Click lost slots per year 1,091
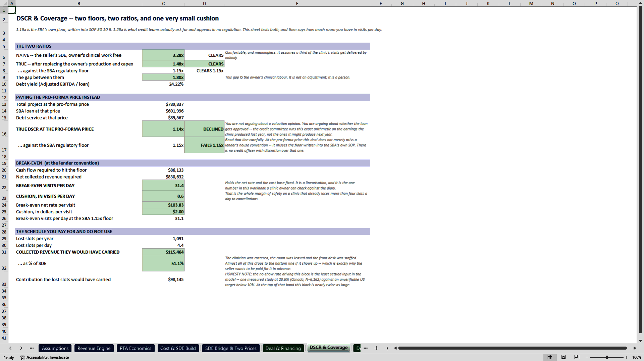Image resolution: width=644 pixels, height=361 pixels. click(x=163, y=238)
